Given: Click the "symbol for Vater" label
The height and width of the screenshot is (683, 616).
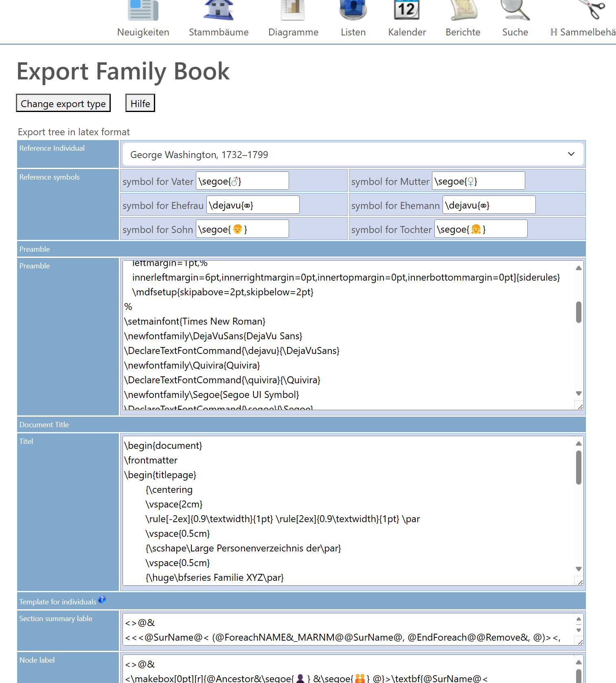Looking at the screenshot, I should (x=158, y=182).
